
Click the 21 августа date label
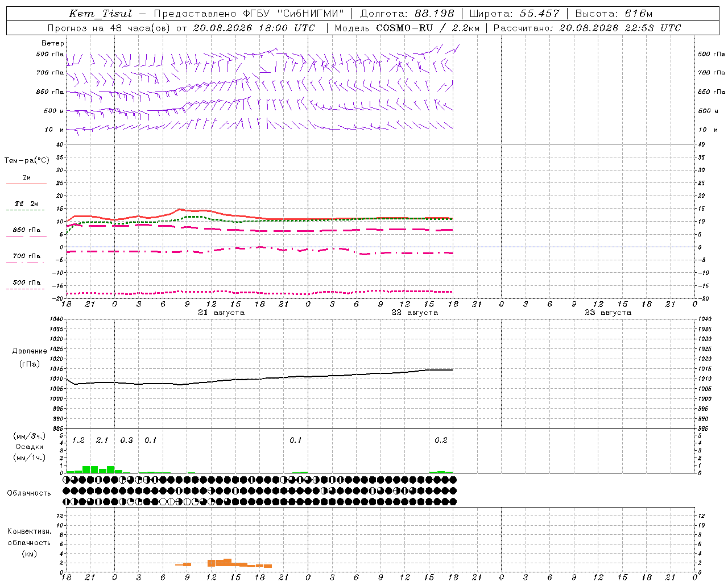[221, 313]
